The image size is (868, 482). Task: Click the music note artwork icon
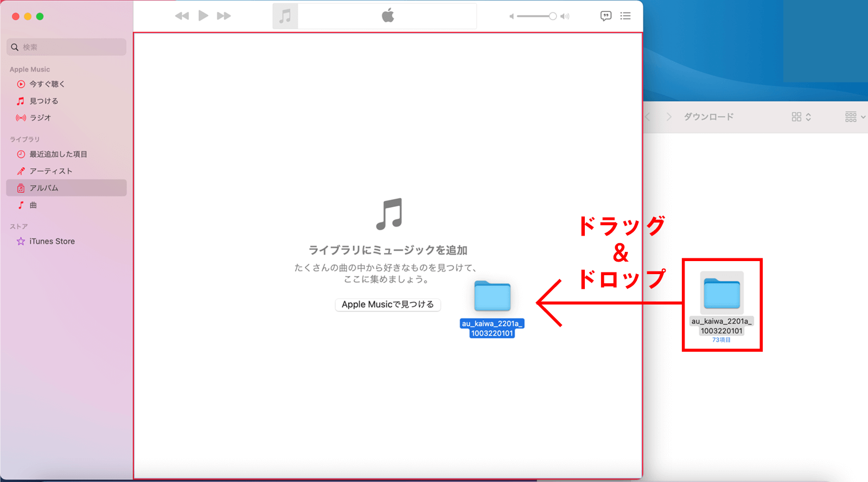tap(285, 16)
